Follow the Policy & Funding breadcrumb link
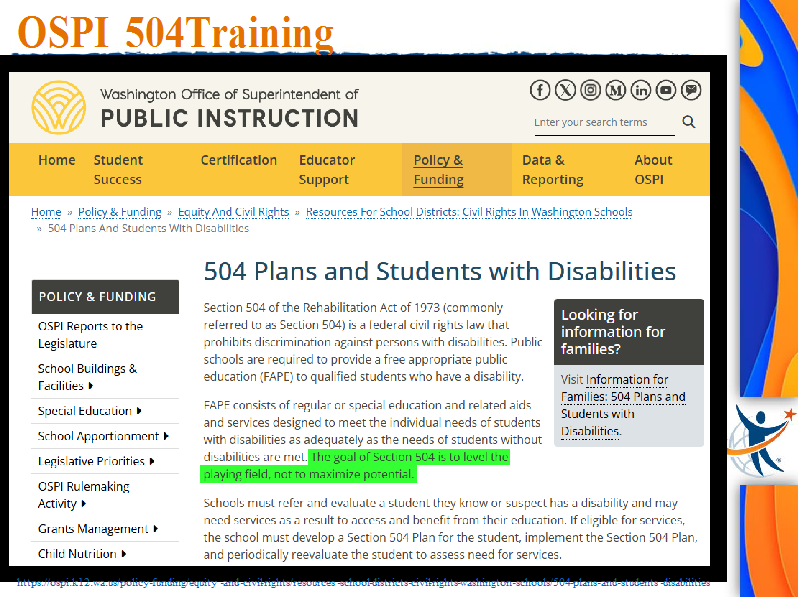The image size is (800, 600). pyautogui.click(x=119, y=212)
